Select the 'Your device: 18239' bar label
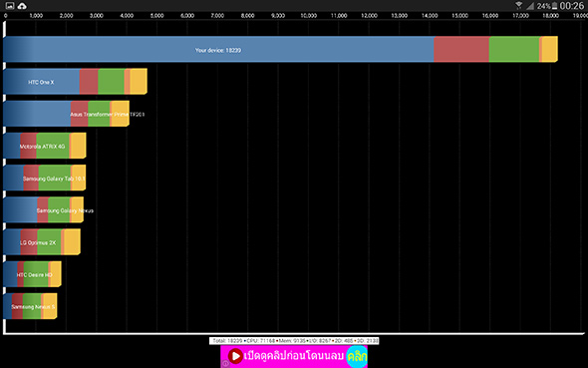588x368 pixels. click(x=218, y=50)
